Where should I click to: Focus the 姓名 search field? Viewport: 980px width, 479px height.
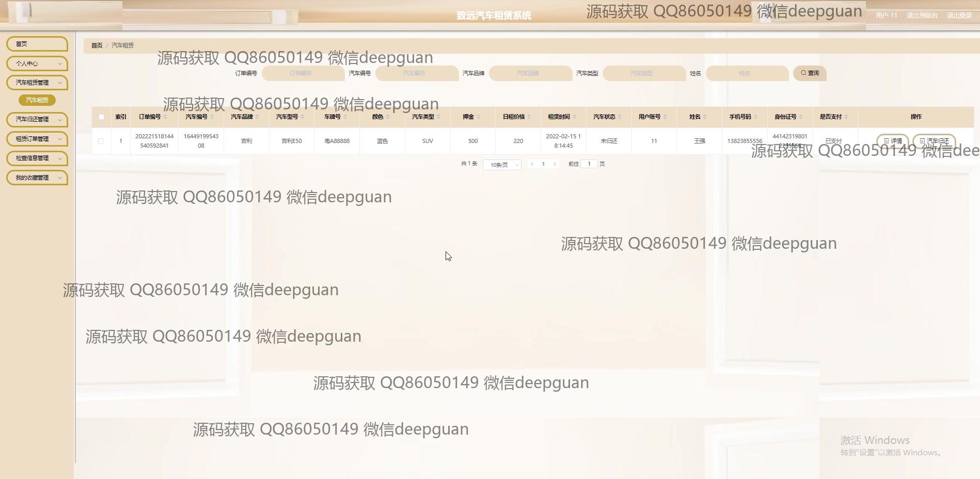tap(747, 73)
